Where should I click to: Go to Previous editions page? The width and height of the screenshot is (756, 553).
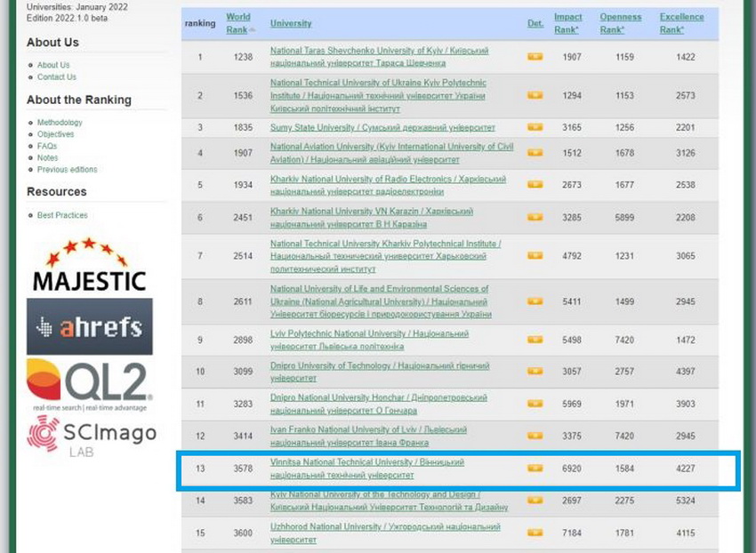point(68,169)
